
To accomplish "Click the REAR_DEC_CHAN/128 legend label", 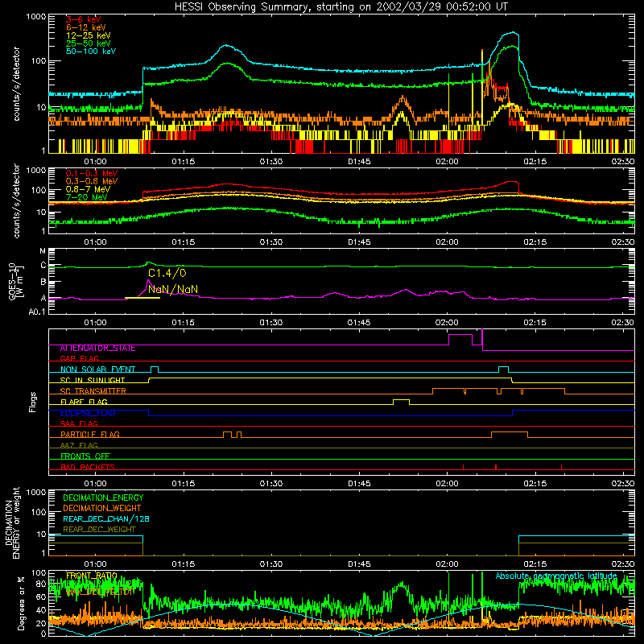I will pos(106,519).
